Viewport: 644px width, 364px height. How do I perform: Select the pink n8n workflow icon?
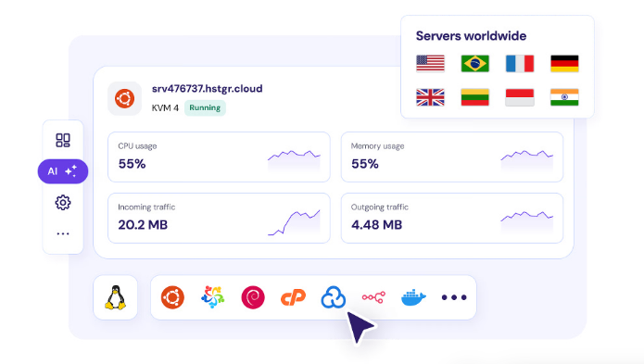tap(373, 297)
